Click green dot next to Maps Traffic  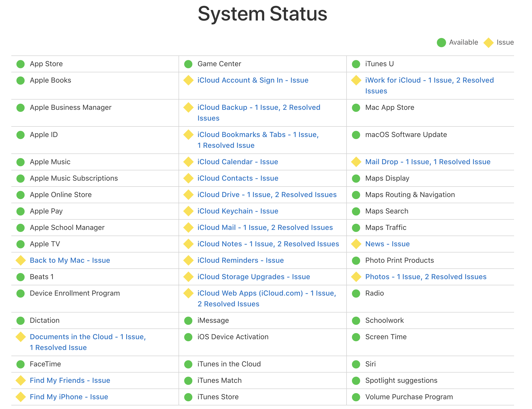point(356,228)
